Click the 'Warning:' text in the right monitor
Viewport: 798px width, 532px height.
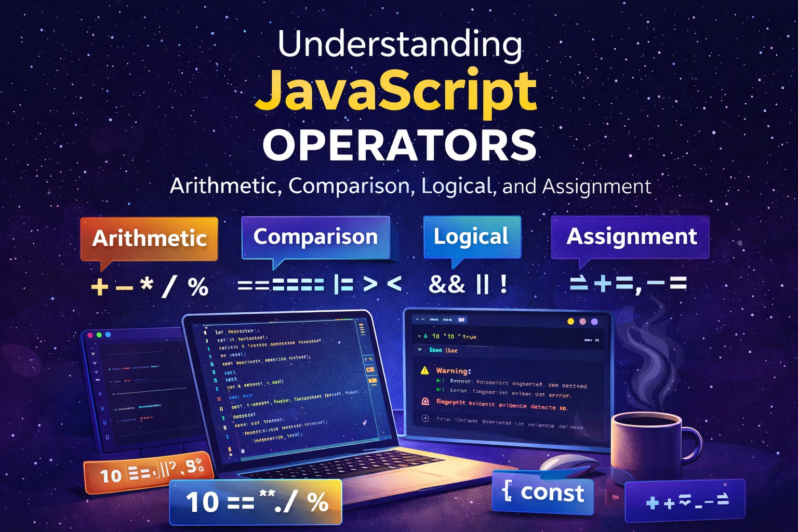(453, 370)
